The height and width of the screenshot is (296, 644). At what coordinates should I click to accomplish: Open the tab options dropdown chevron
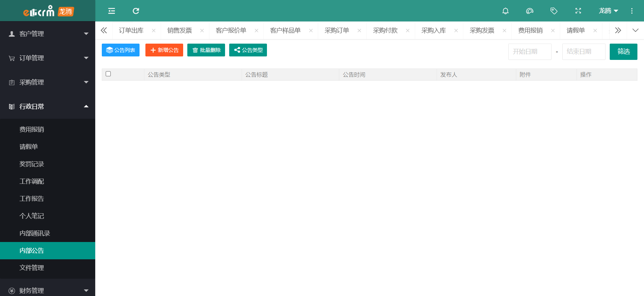(635, 30)
